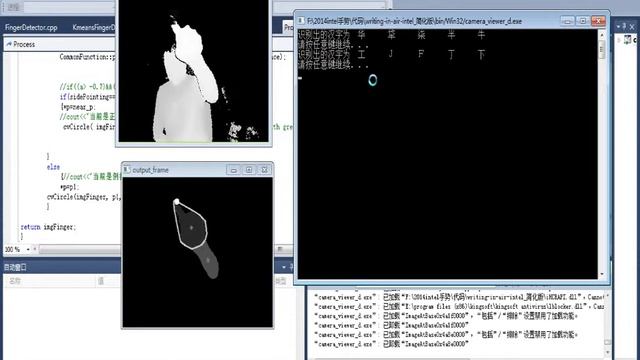Toggle the right panel auto-hide pin
Screen dimensions: 640x360
point(625,27)
